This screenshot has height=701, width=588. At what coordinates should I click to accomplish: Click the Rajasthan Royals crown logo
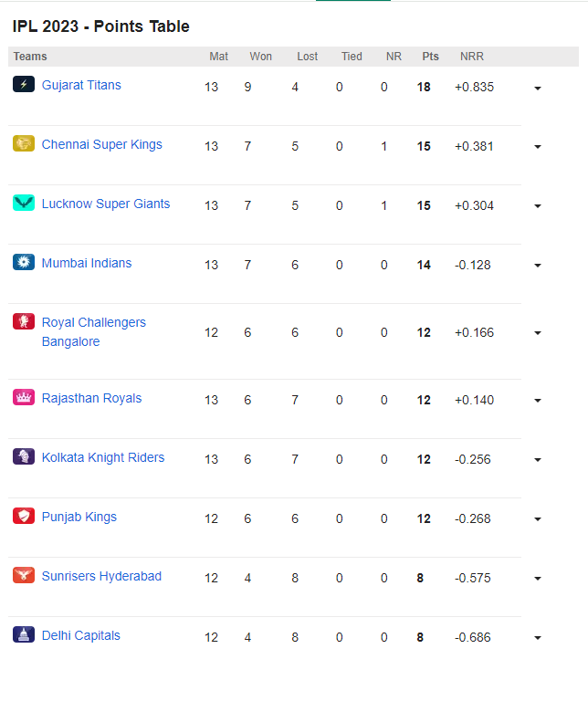pos(24,397)
